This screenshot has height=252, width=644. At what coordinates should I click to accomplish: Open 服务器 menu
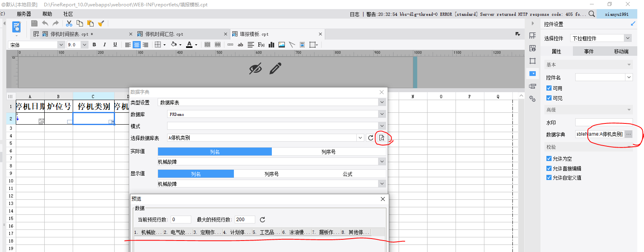[x=24, y=14]
